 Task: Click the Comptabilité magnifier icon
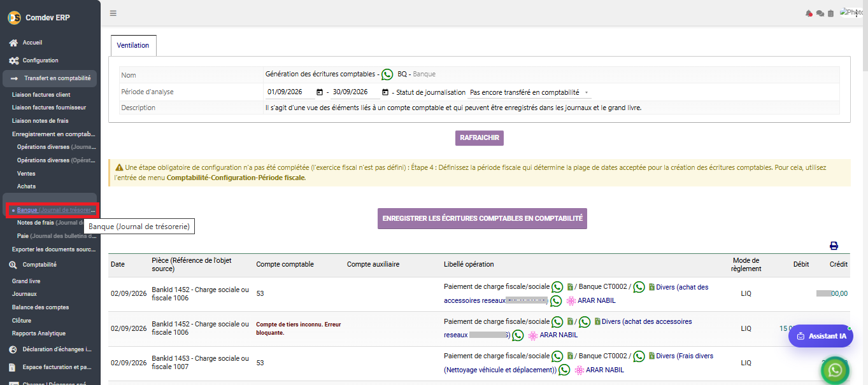coord(13,265)
